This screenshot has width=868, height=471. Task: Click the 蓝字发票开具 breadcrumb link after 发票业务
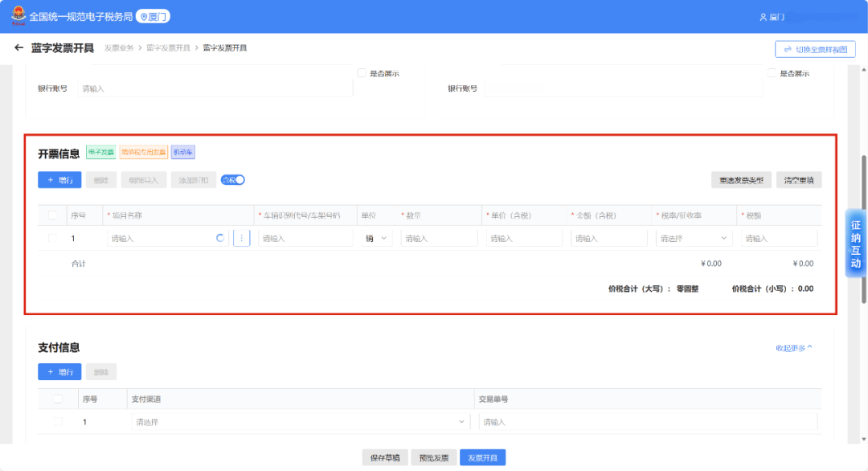(x=168, y=48)
